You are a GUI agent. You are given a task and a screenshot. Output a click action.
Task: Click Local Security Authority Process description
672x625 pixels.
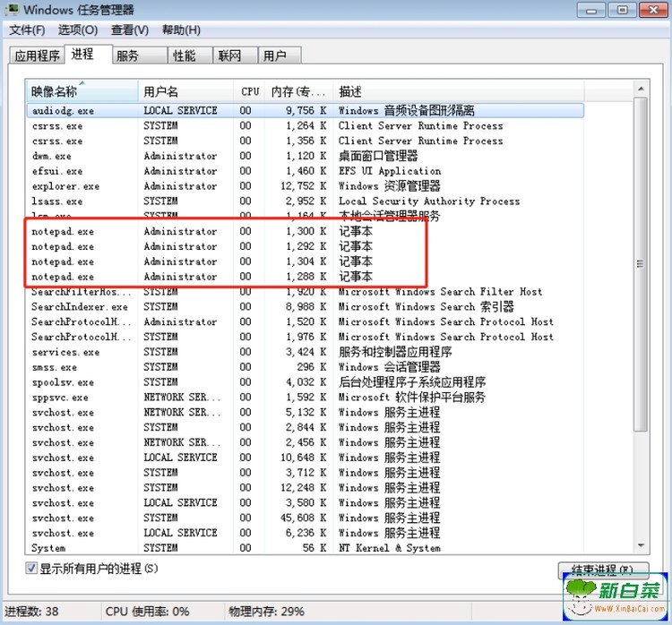click(429, 201)
